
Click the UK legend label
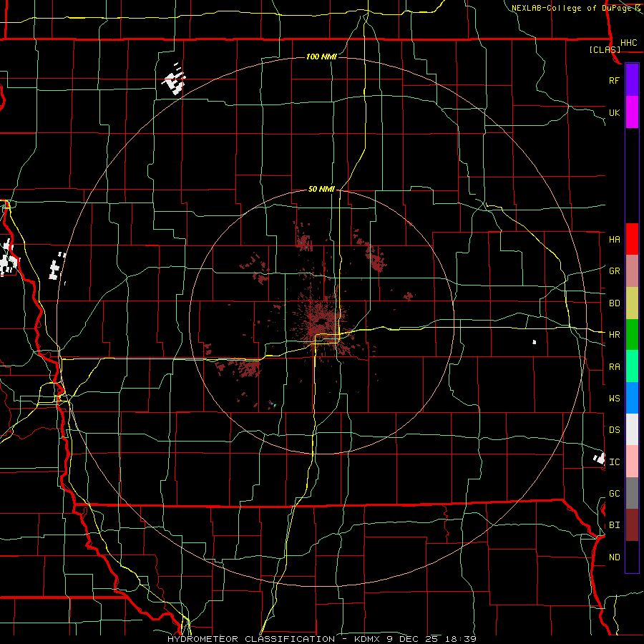614,112
